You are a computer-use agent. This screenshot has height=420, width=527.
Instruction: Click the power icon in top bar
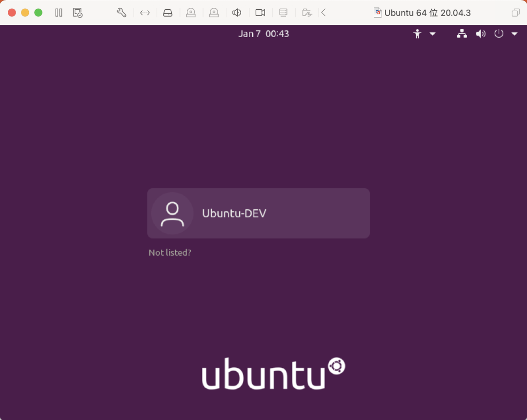click(499, 34)
